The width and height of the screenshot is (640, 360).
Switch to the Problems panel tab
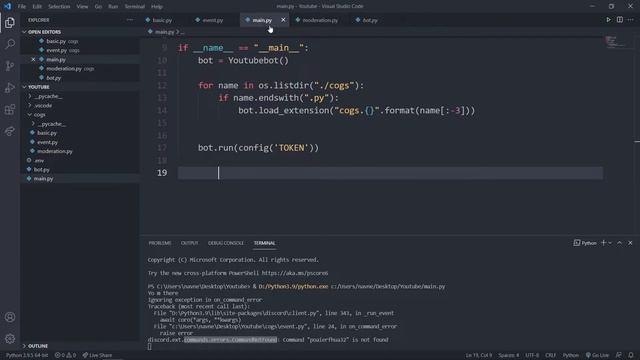click(x=160, y=243)
